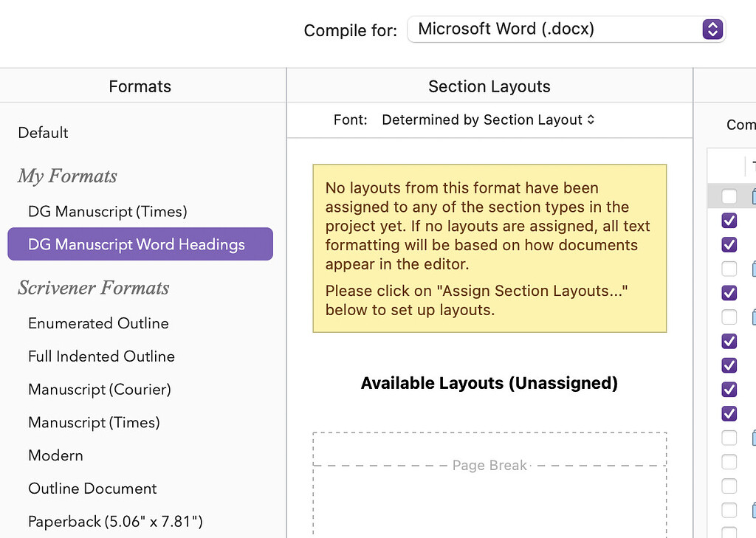The height and width of the screenshot is (538, 756).
Task: Select the Default format
Action: 44,133
